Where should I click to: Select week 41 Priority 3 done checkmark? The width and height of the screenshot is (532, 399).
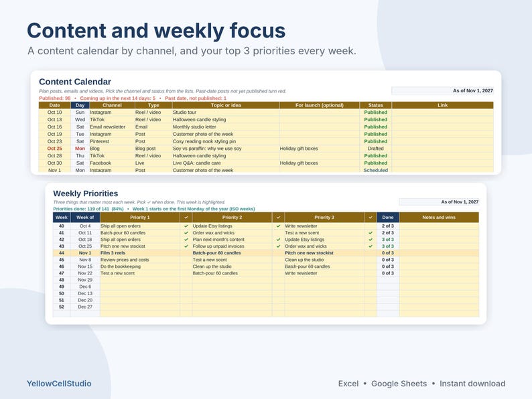[371, 233]
